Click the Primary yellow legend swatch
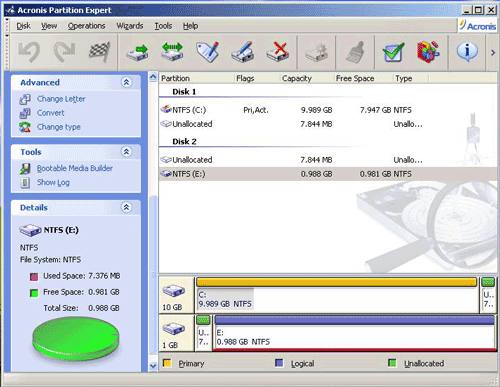 (167, 363)
